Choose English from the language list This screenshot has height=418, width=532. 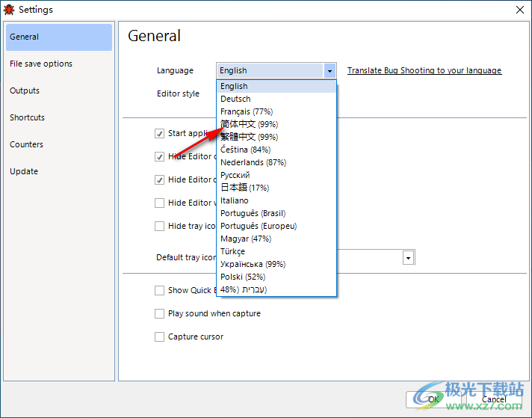(276, 86)
